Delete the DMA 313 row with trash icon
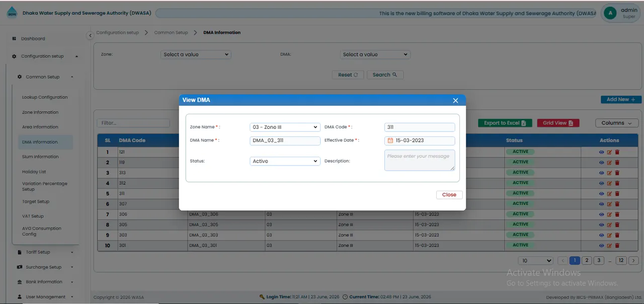This screenshot has height=304, width=644. tap(617, 173)
